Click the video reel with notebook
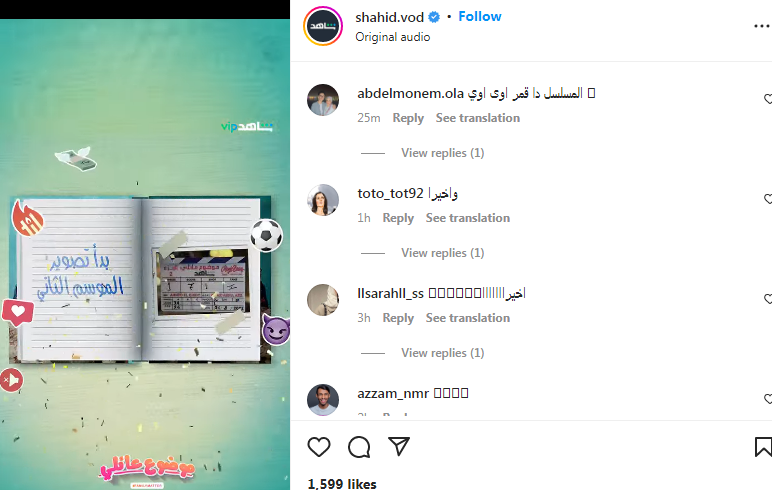Image resolution: width=772 pixels, height=490 pixels. pos(145,255)
